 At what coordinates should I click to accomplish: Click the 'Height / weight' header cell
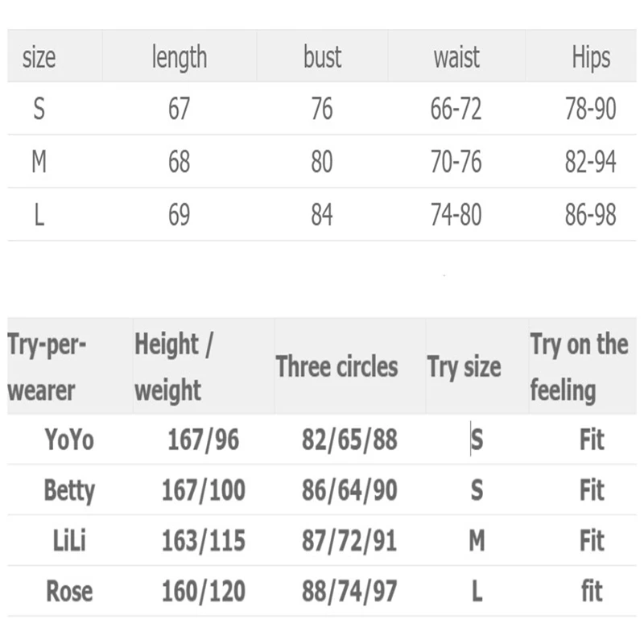point(173,368)
